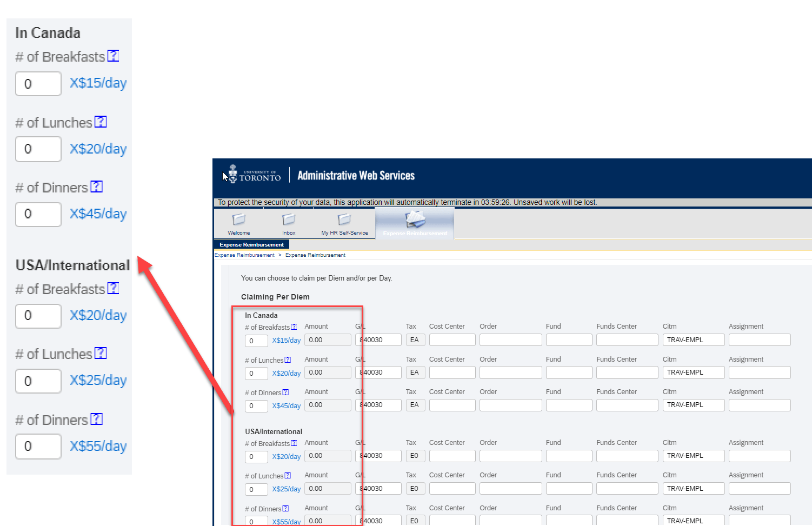
Task: Open the Inbox tab icon
Action: pyautogui.click(x=289, y=219)
